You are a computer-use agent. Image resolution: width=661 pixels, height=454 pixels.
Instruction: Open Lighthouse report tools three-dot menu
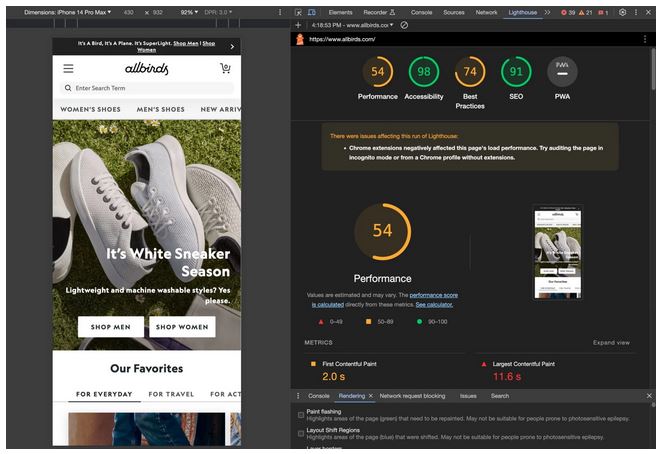(x=645, y=39)
